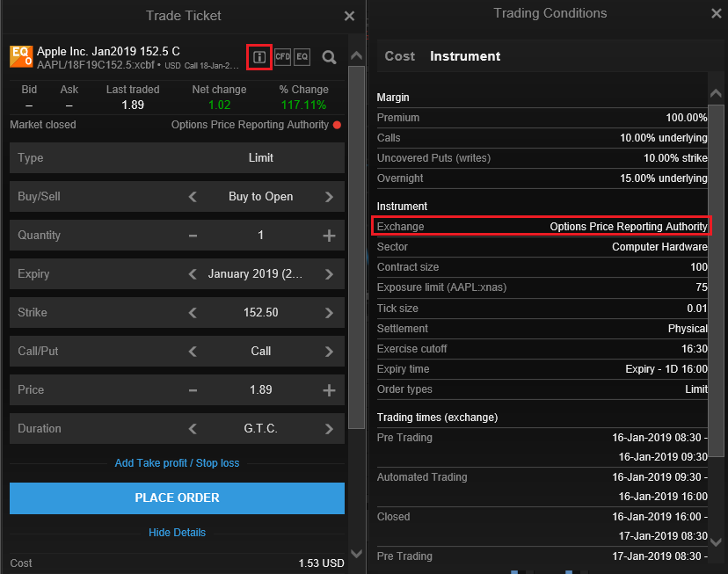Open the order Type Limit selector
Image resolution: width=728 pixels, height=574 pixels.
coord(177,157)
